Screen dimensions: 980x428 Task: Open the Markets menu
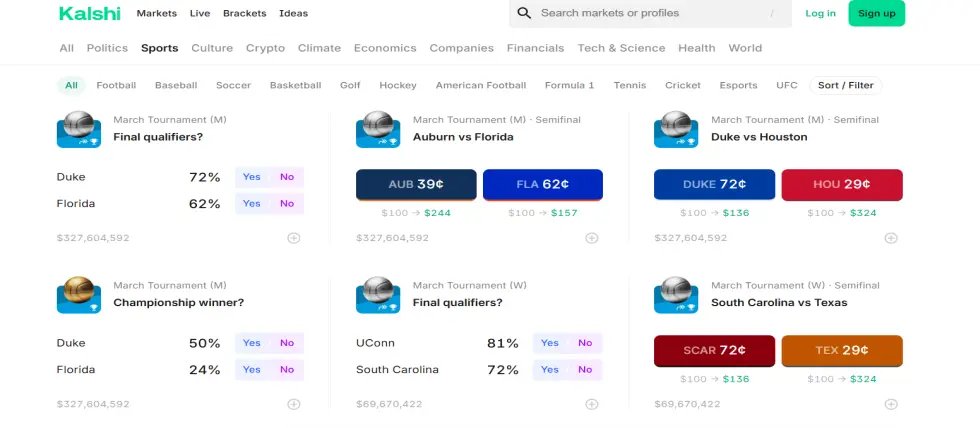[157, 13]
